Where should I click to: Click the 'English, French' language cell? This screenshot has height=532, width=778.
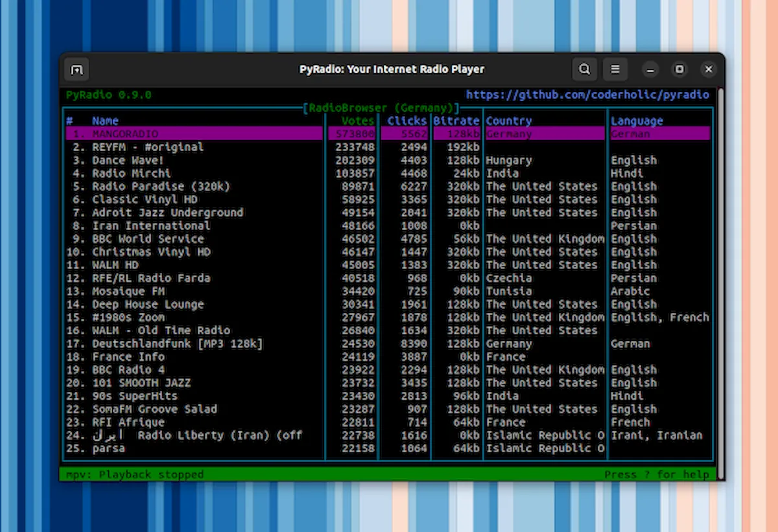pyautogui.click(x=660, y=317)
